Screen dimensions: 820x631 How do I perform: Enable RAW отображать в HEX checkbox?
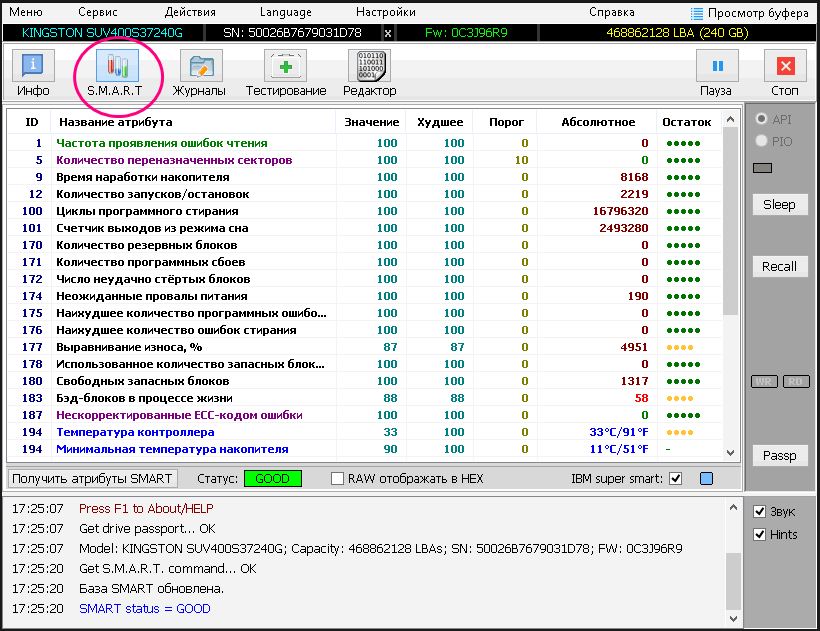click(337, 479)
